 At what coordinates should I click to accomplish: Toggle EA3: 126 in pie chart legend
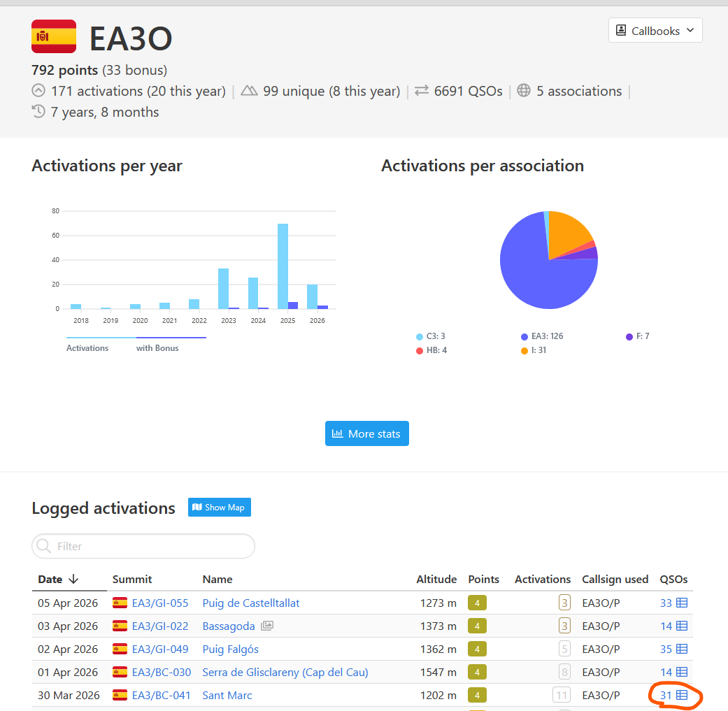pyautogui.click(x=542, y=336)
